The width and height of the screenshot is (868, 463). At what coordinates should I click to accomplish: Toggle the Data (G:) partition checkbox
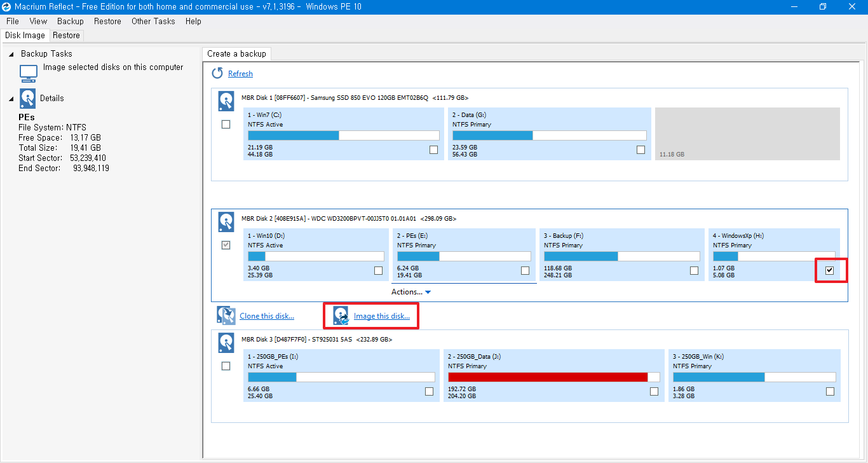click(641, 150)
